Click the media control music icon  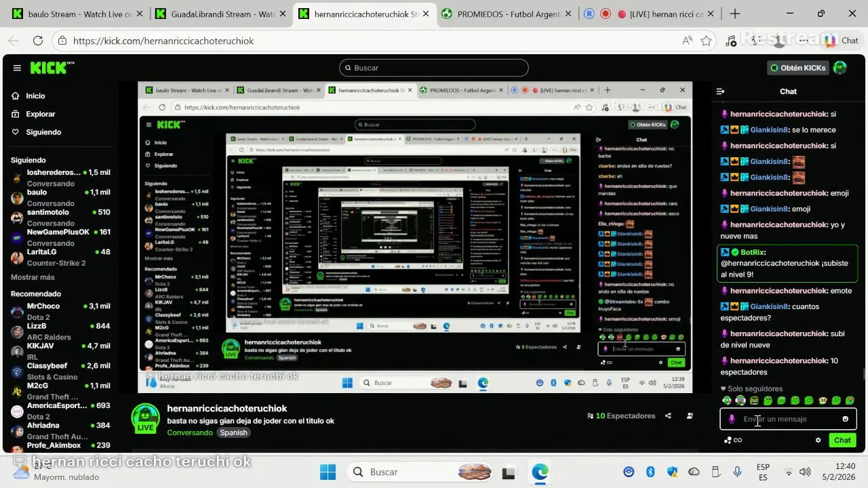pyautogui.click(x=730, y=41)
